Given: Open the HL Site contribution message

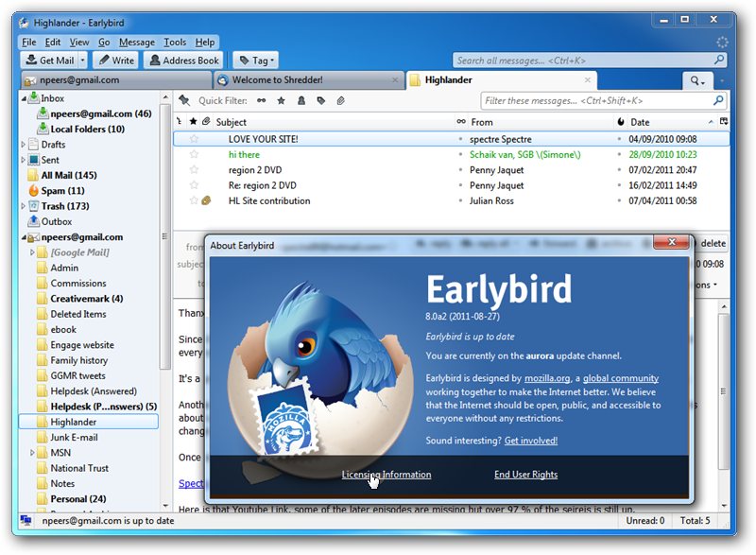Looking at the screenshot, I should click(x=451, y=200).
